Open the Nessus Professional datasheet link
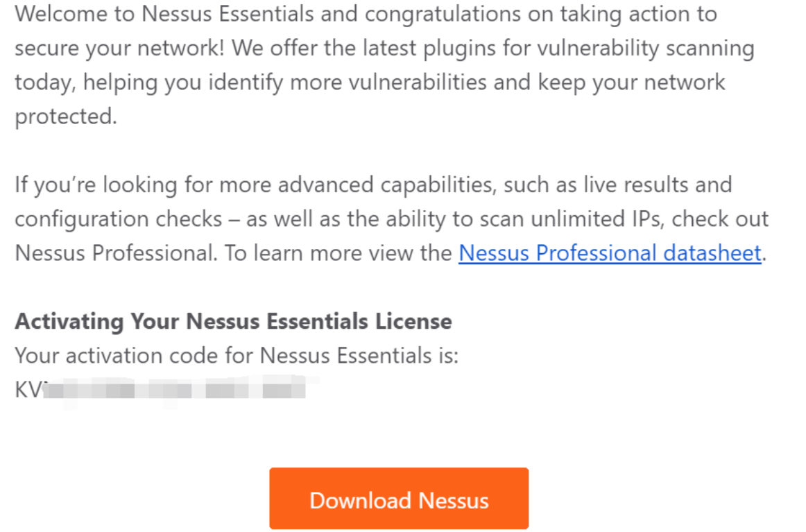Screen dimensions: 806x532 tap(610, 252)
